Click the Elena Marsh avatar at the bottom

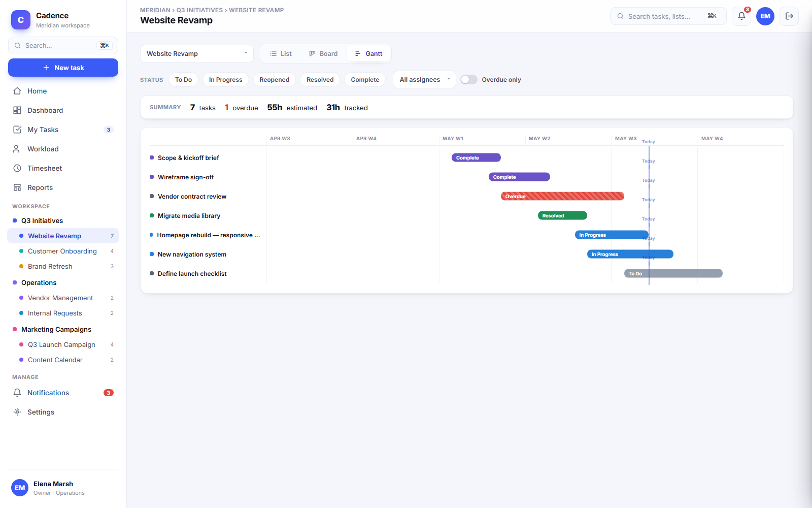(x=20, y=488)
